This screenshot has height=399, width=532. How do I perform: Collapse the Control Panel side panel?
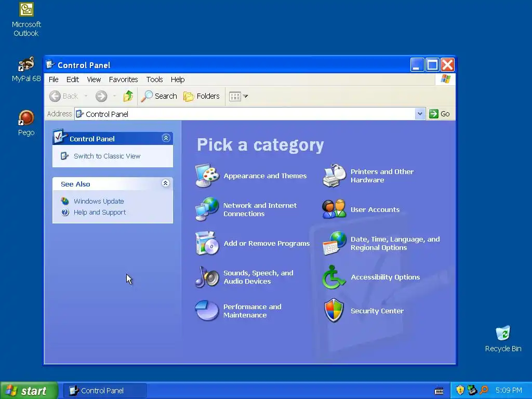pos(166,138)
